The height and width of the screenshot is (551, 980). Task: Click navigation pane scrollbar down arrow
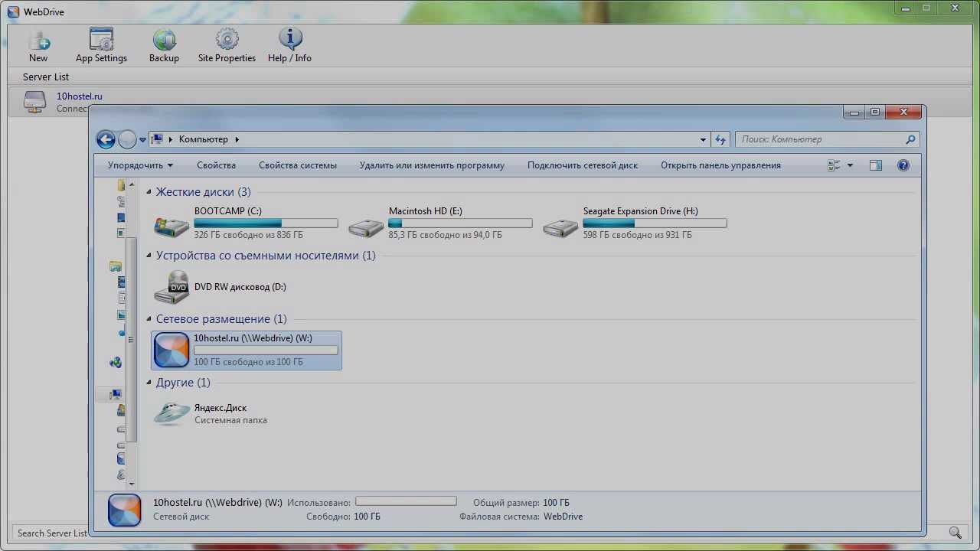132,484
